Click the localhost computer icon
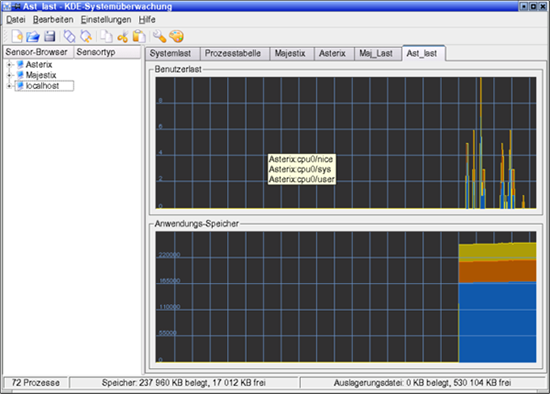Screen dimensions: 550x394 click(x=20, y=86)
